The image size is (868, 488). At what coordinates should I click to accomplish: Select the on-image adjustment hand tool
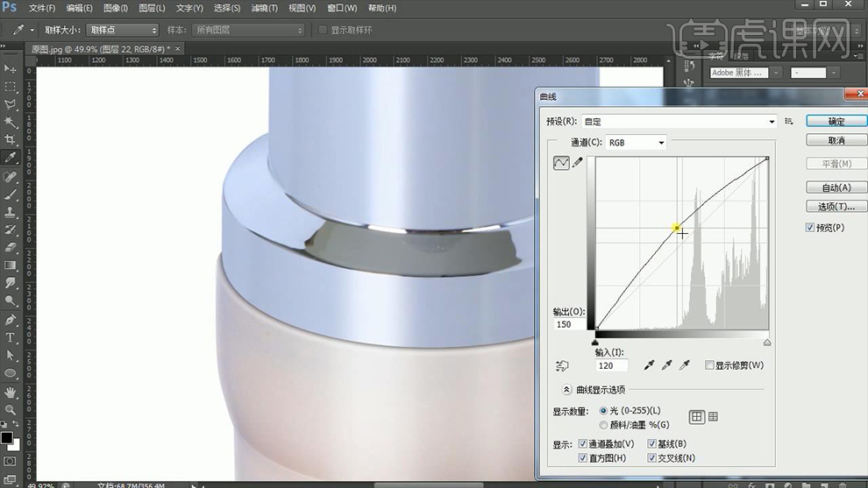561,365
